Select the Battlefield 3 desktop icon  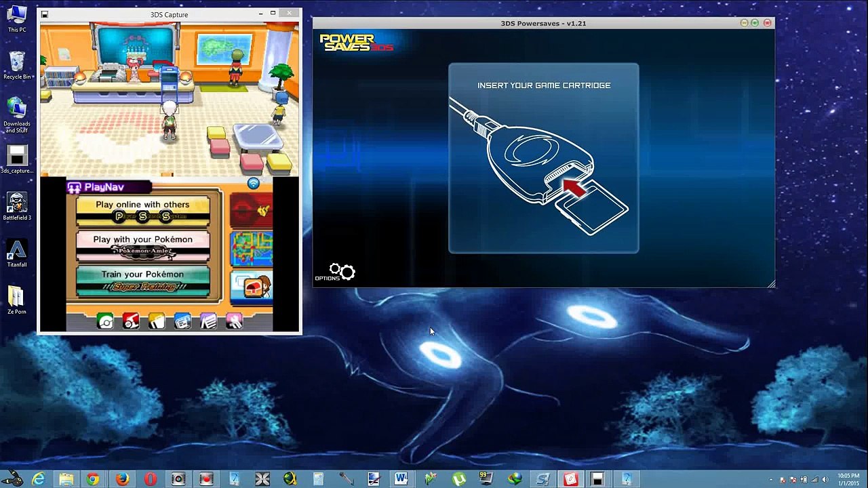pyautogui.click(x=17, y=207)
